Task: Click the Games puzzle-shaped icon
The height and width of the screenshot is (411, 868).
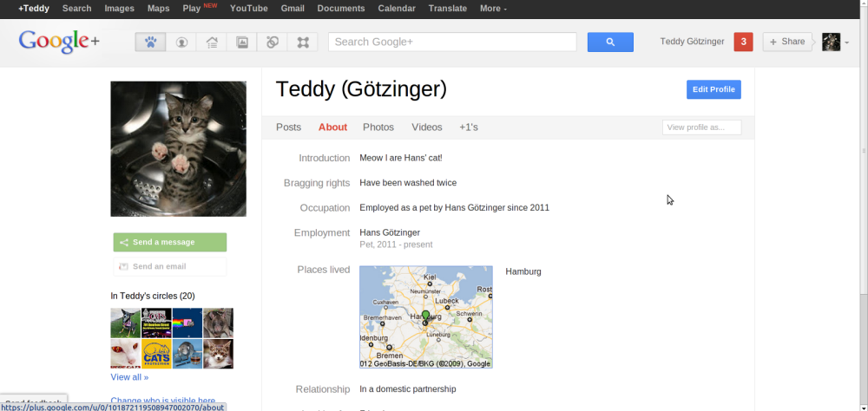Action: (x=303, y=42)
